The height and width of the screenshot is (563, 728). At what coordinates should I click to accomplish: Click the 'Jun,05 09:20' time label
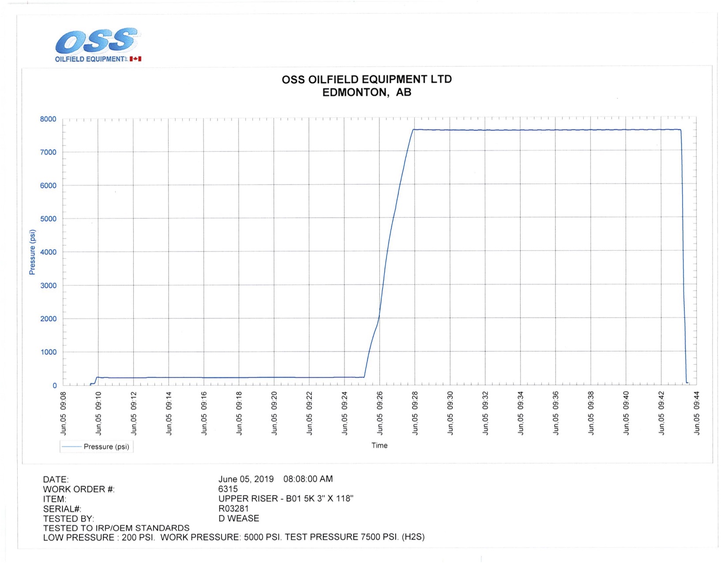coord(274,413)
